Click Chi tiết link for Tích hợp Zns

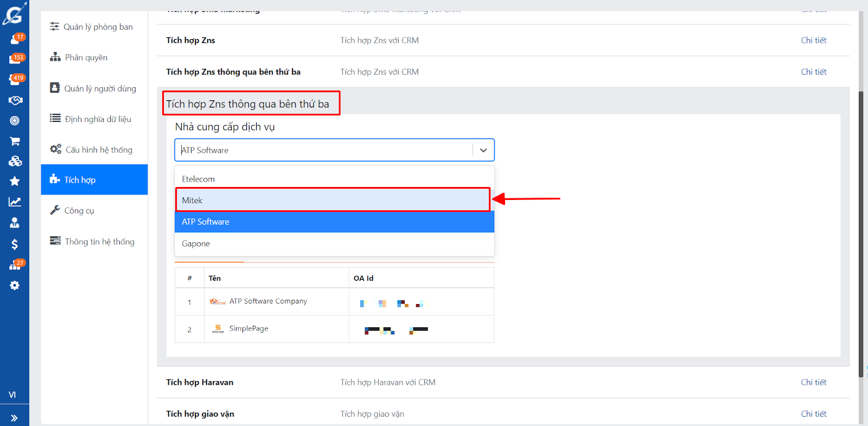[x=813, y=40]
